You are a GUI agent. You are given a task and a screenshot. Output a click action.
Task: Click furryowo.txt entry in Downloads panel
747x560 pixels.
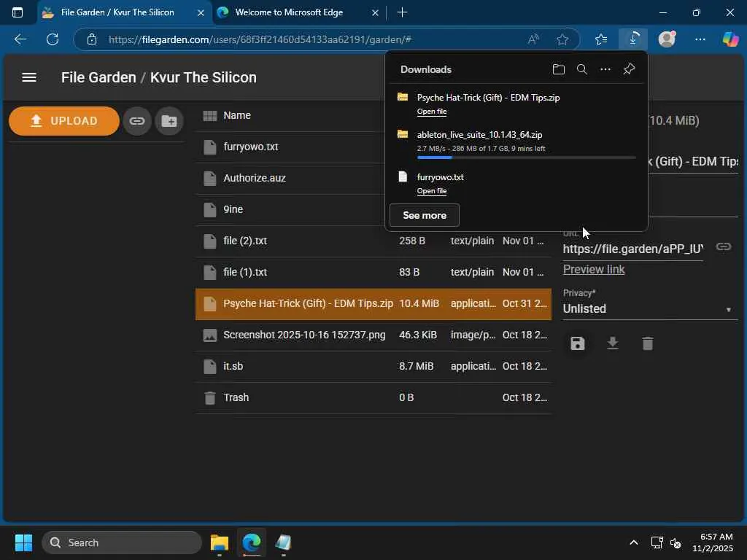coord(440,177)
